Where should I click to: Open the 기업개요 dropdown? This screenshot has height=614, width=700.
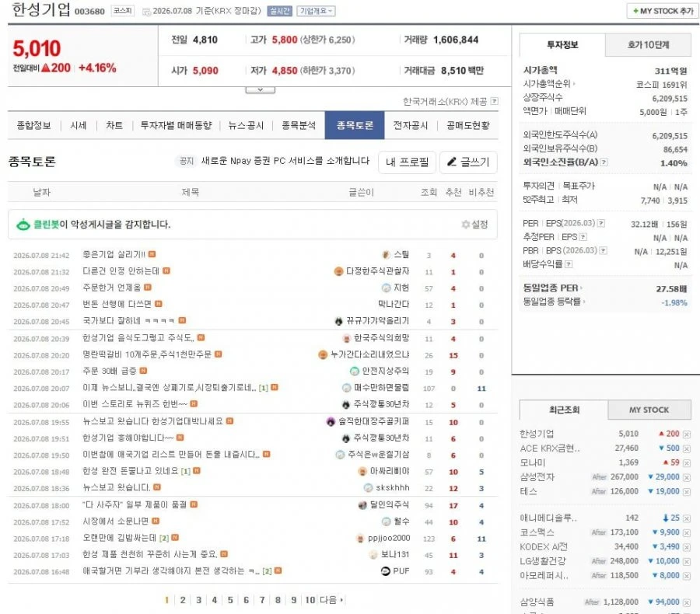[x=316, y=11]
